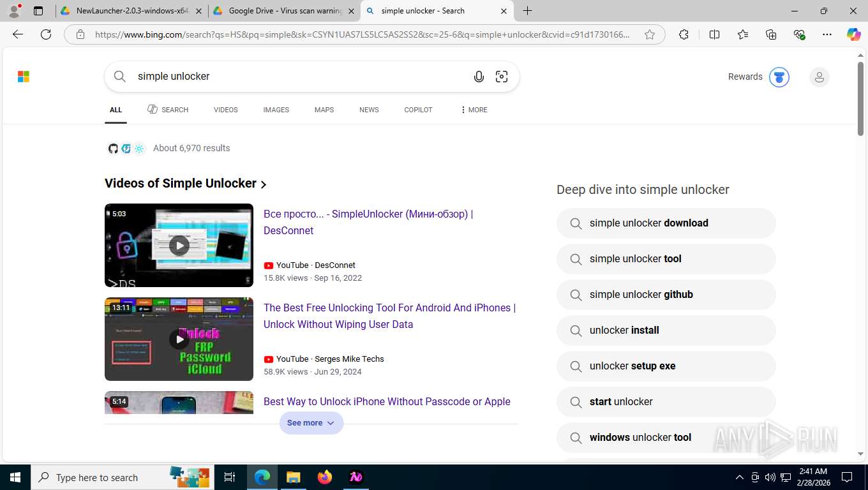Open visual search camera icon

[502, 77]
